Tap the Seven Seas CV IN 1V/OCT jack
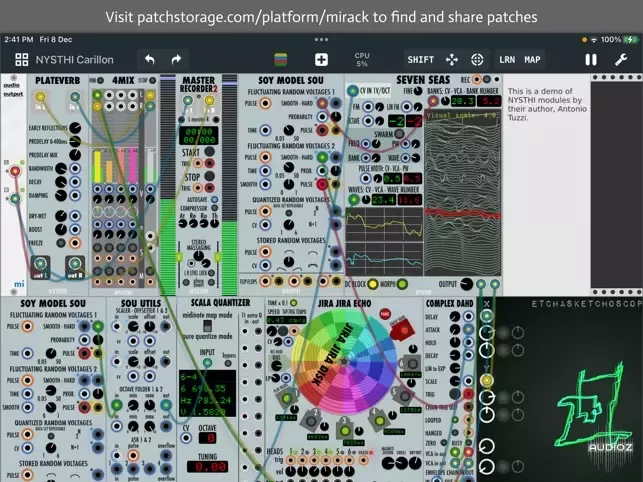This screenshot has width=643, height=482. tap(353, 91)
